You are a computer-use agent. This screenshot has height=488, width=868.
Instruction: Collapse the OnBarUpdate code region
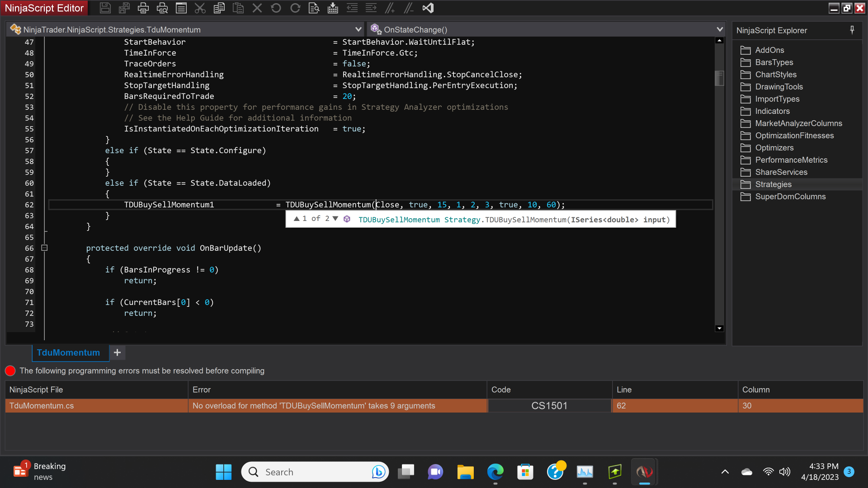click(x=44, y=248)
